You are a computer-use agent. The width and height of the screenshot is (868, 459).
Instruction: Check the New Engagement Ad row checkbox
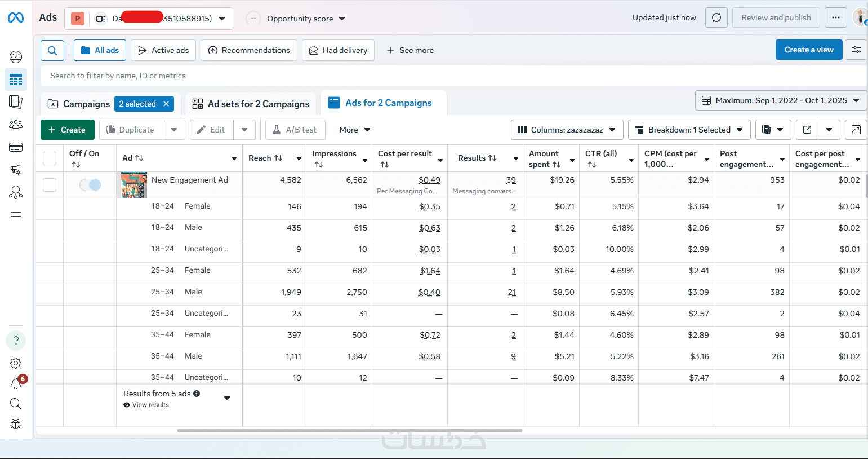50,184
